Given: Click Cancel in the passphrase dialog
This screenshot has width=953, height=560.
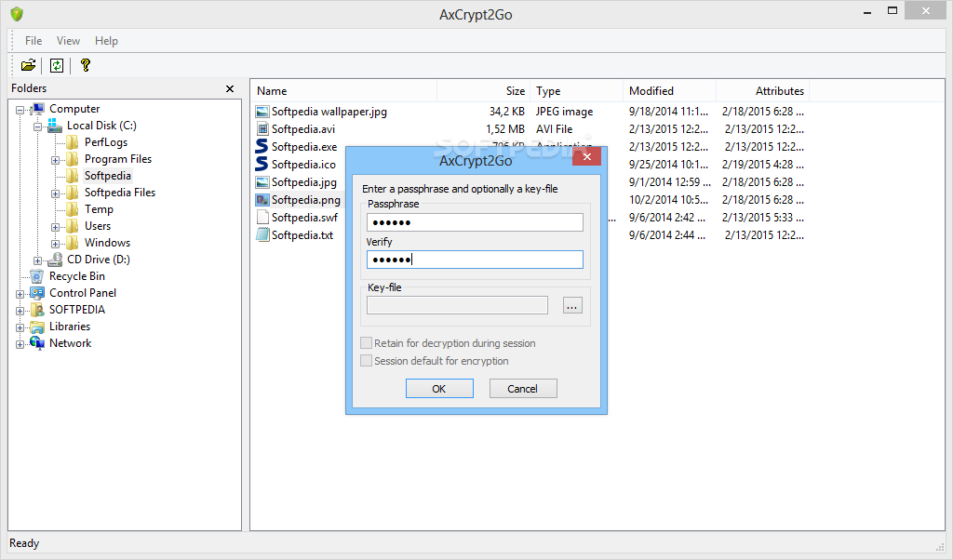Looking at the screenshot, I should pos(523,389).
